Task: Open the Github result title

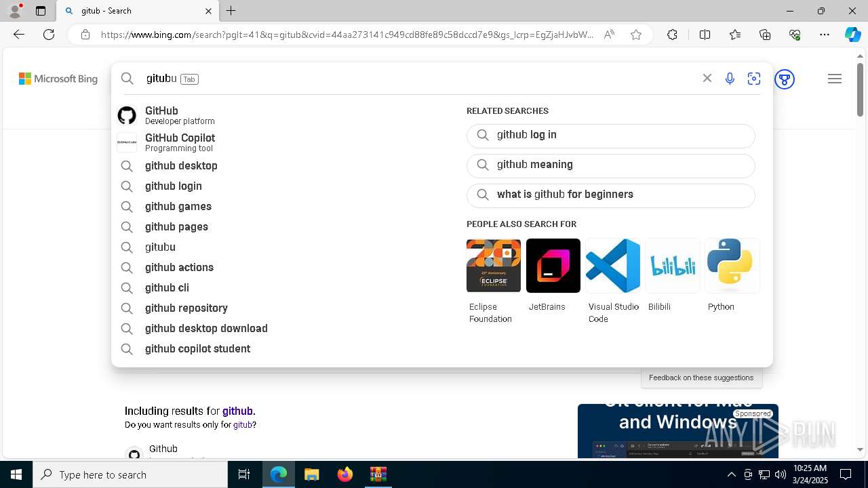Action: click(163, 449)
